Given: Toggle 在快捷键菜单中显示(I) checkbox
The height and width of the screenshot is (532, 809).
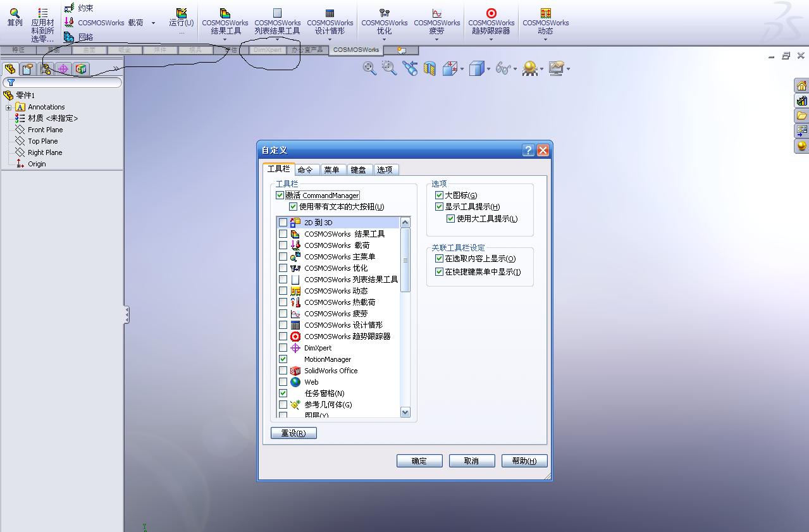Looking at the screenshot, I should (440, 272).
